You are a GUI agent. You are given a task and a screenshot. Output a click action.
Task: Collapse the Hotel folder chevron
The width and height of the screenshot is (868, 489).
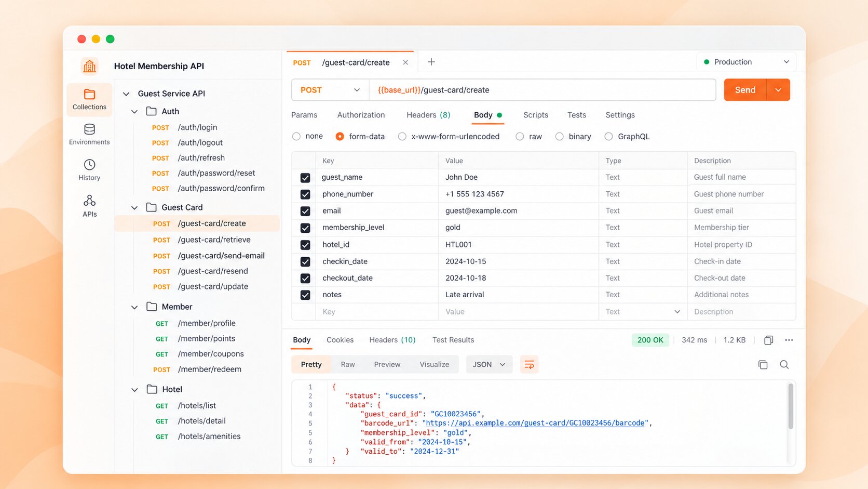(134, 389)
